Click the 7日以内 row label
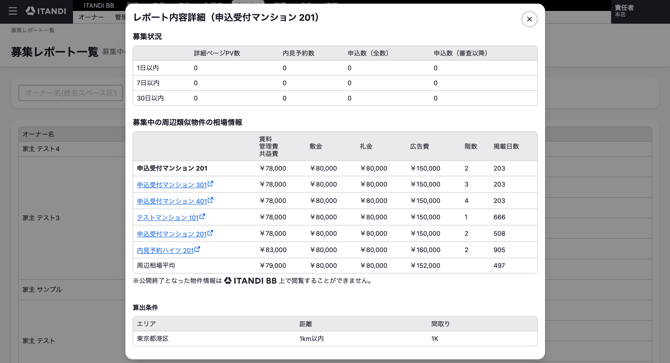Image resolution: width=670 pixels, height=363 pixels. 148,83
